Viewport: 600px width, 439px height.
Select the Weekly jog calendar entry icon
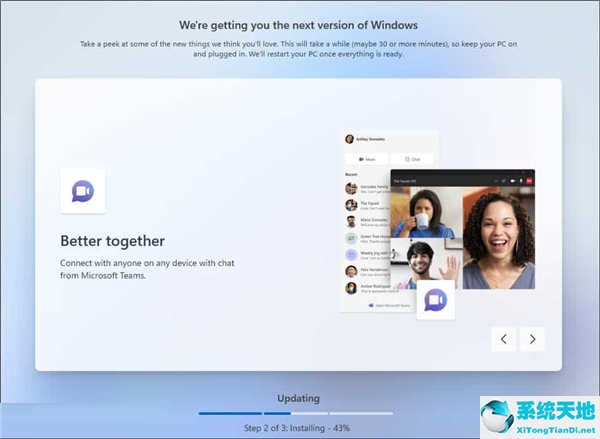tap(351, 255)
